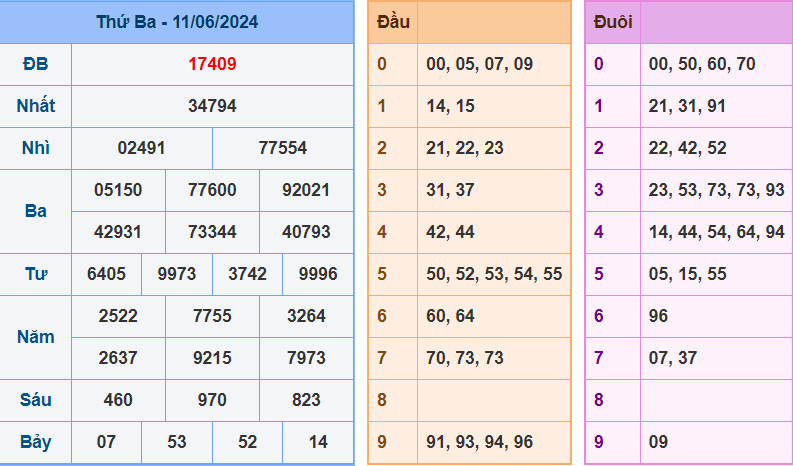Screen dimensions: 793x466
Task: Select first prize number 34794
Action: (x=212, y=106)
